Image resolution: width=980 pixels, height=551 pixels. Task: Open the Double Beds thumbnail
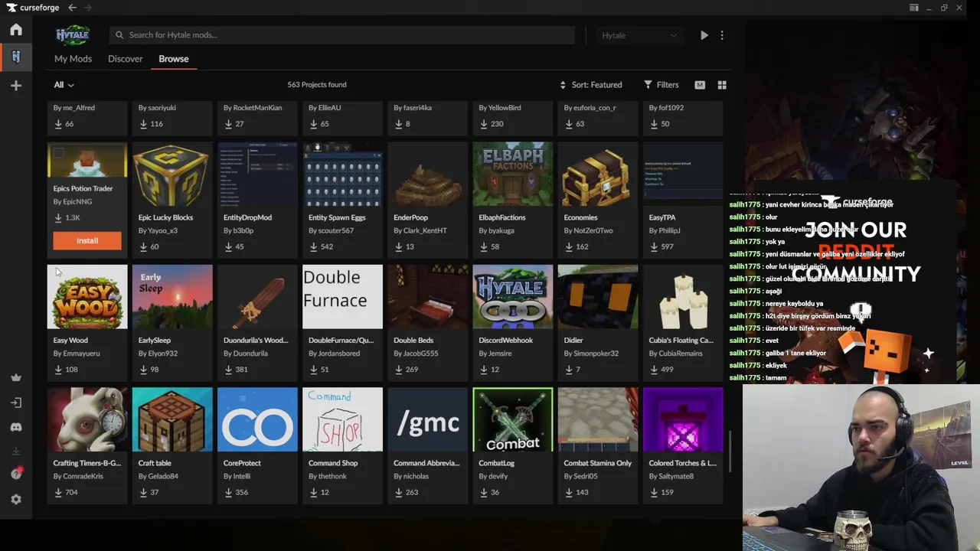[427, 297]
